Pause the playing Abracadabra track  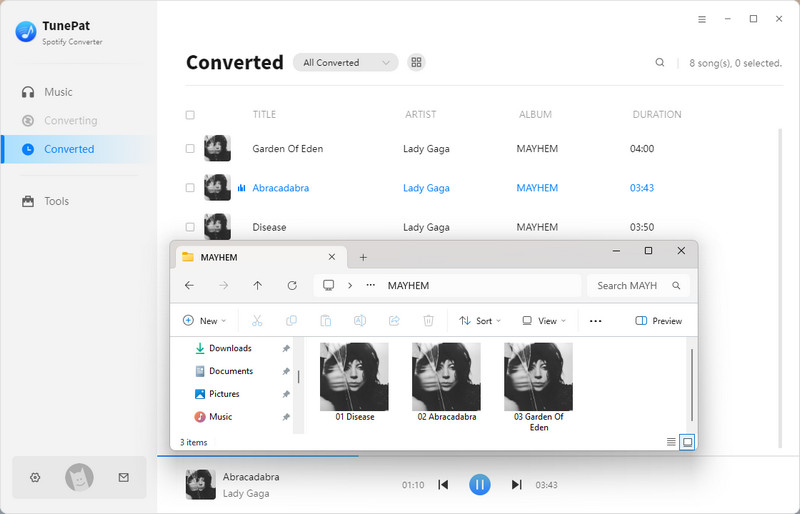click(480, 484)
